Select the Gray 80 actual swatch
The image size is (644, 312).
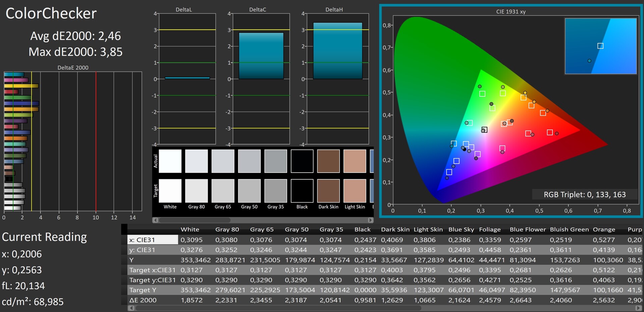197,161
